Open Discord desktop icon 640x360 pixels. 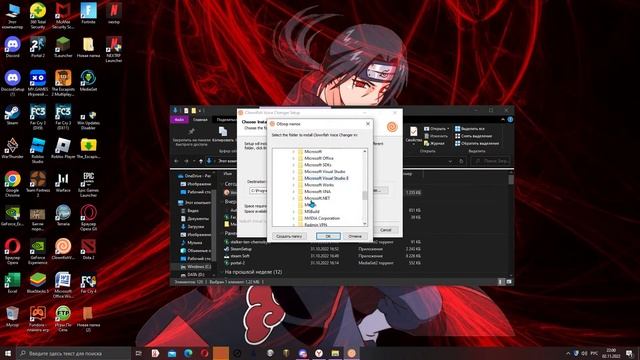pyautogui.click(x=12, y=47)
